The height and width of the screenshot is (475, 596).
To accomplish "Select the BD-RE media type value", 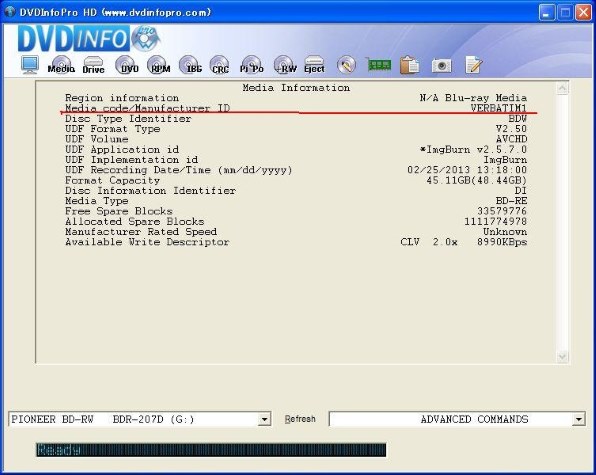I will (512, 201).
